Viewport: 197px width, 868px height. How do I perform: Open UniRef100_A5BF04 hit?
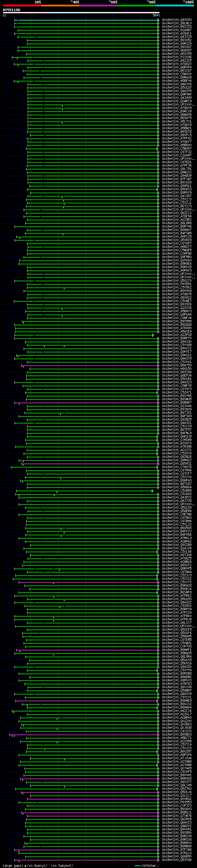(177, 81)
